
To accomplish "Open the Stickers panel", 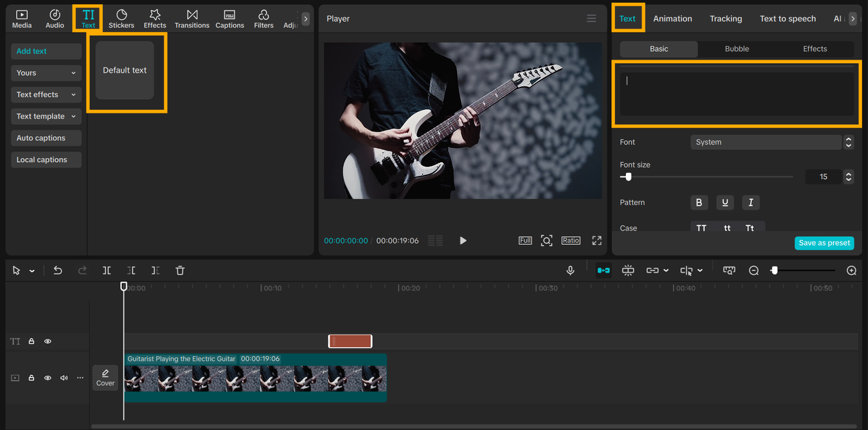I will (x=121, y=18).
